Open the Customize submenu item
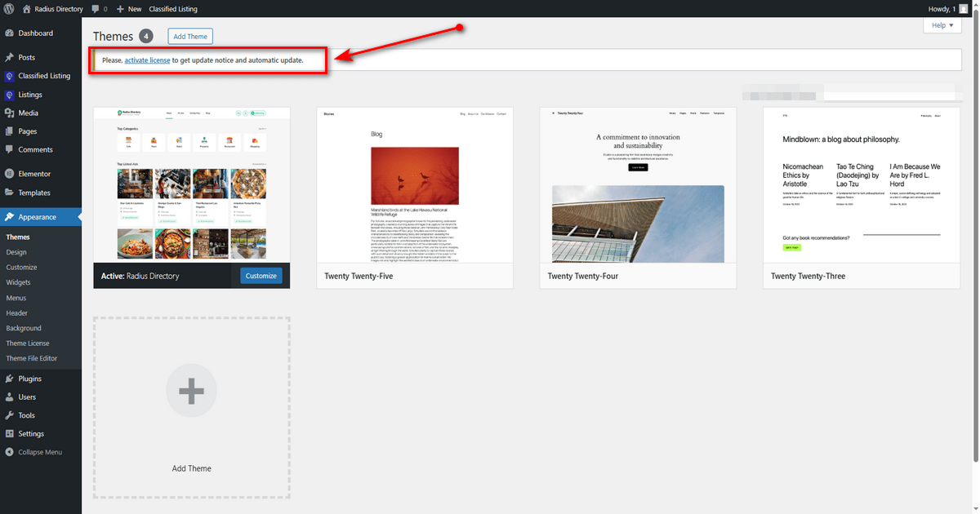Image resolution: width=980 pixels, height=514 pixels. [x=21, y=268]
